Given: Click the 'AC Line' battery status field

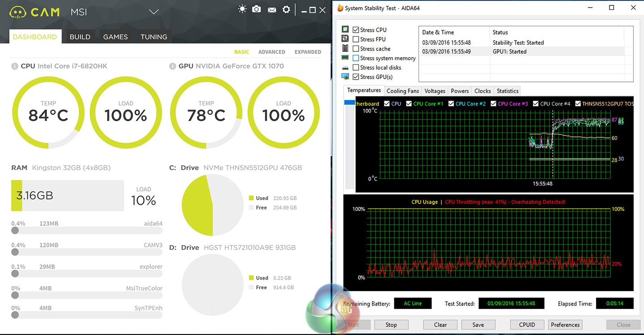Looking at the screenshot, I should (413, 303).
